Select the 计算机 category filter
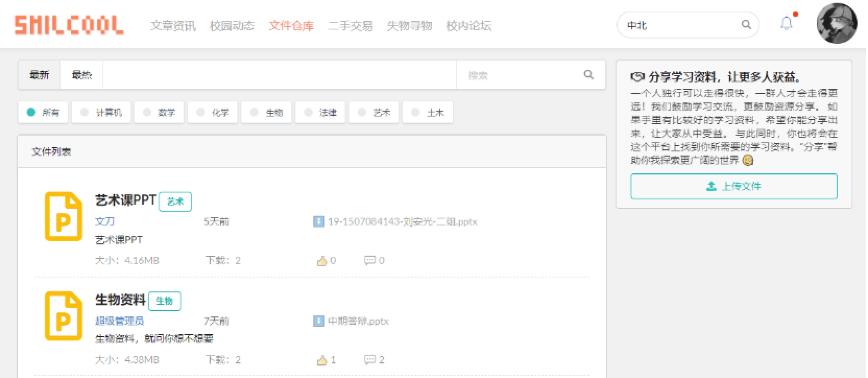The height and width of the screenshot is (378, 868). tap(101, 112)
